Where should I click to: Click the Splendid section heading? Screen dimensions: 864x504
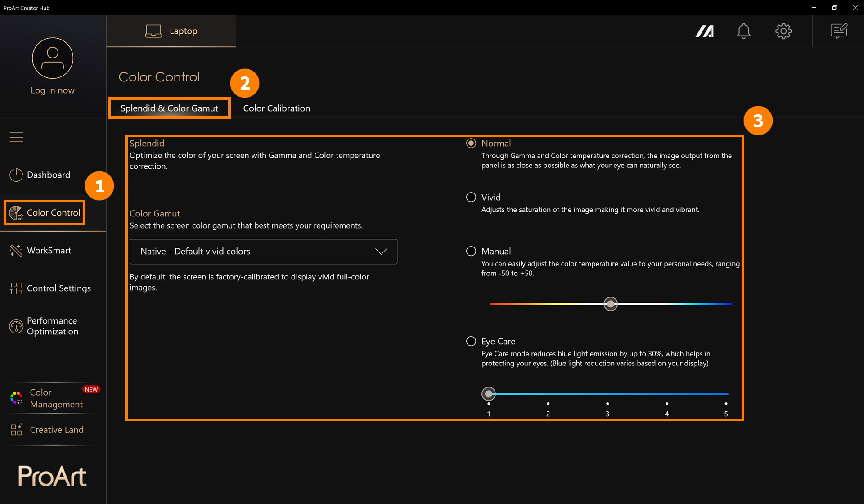tap(147, 143)
